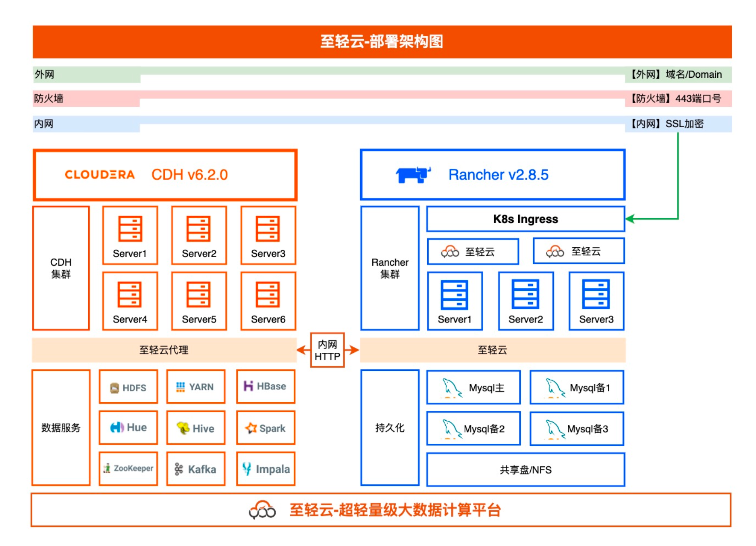Click the Impala text label

point(273,469)
